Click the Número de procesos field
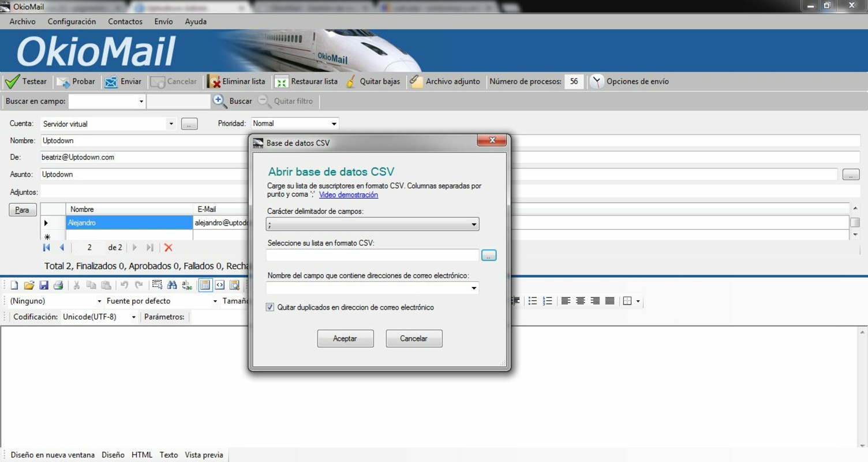The image size is (868, 462). (574, 81)
